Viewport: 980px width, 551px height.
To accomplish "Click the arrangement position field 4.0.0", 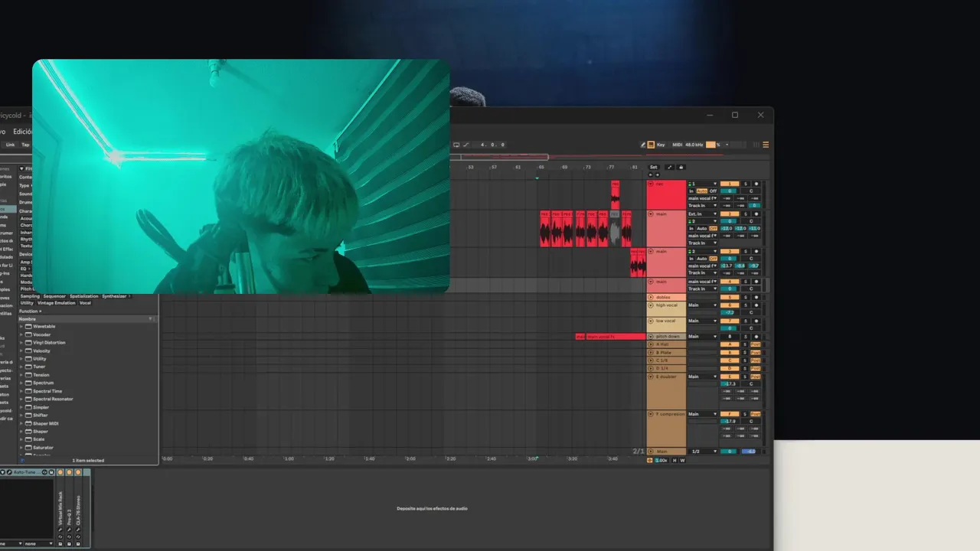I will 489,145.
